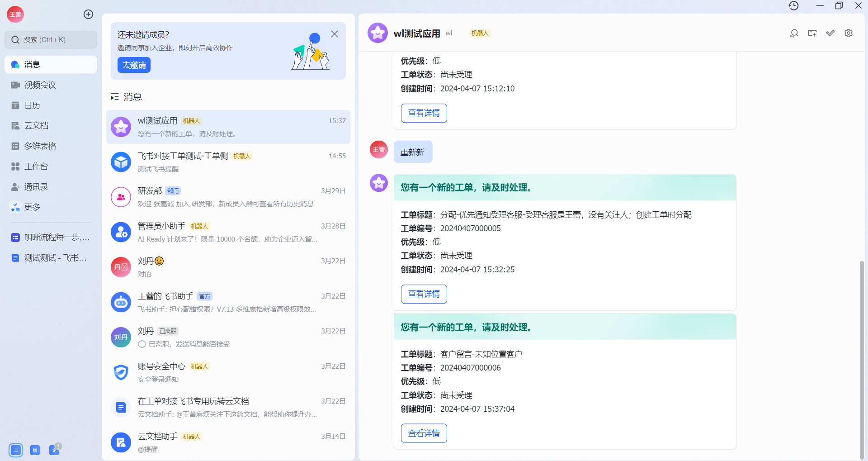Click the wl测试应用 avatar in chat header

click(x=377, y=33)
